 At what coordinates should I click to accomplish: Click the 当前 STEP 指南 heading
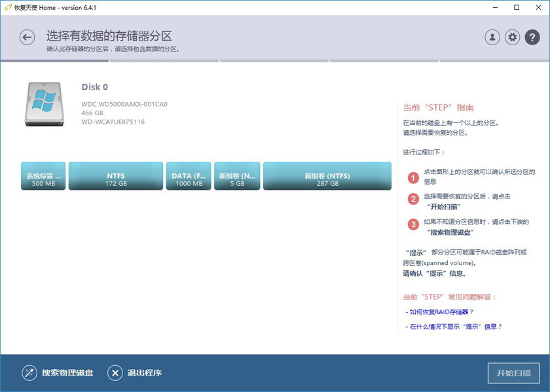click(x=438, y=107)
